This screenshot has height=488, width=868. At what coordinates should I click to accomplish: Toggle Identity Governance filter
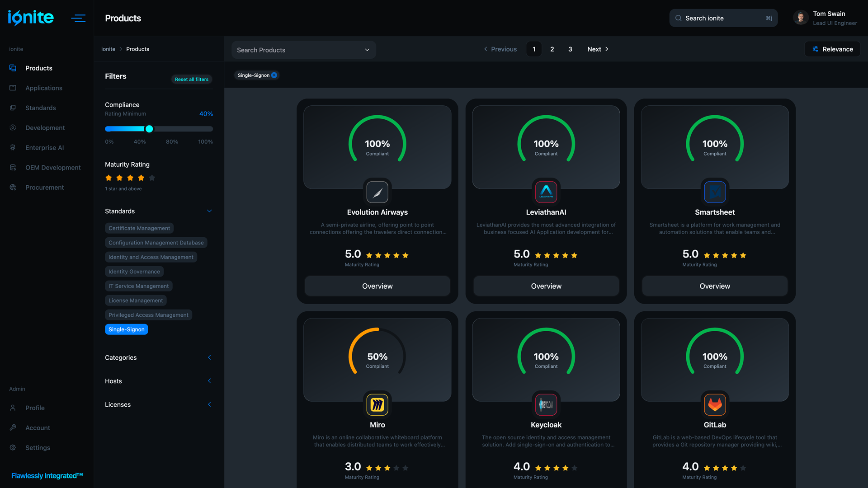(134, 272)
